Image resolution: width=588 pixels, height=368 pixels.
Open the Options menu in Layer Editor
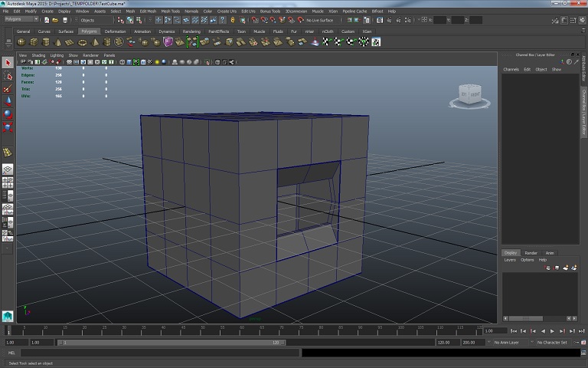click(527, 260)
